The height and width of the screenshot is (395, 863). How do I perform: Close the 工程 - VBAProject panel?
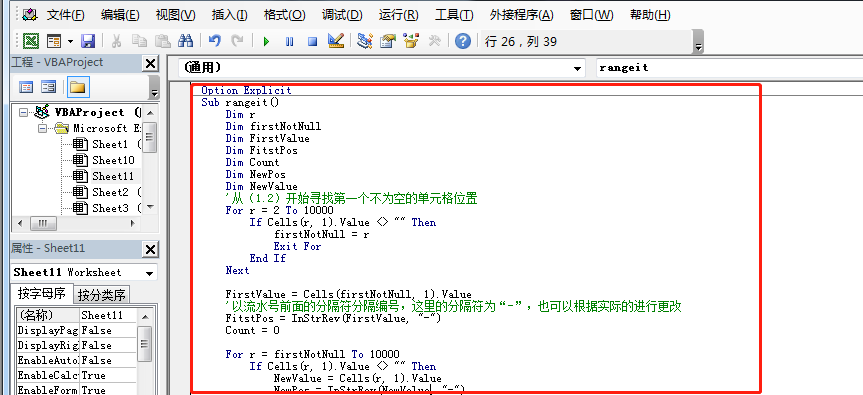pos(150,64)
